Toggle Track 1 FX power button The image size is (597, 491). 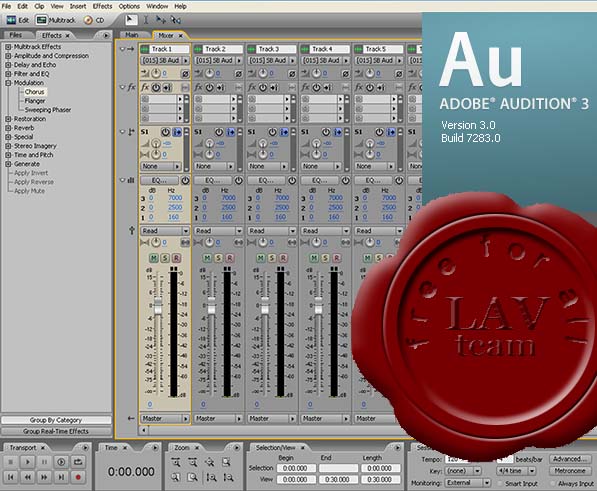(x=156, y=88)
